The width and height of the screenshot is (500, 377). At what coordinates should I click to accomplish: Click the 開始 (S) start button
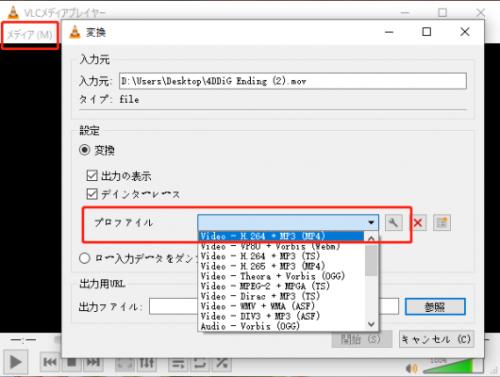(x=362, y=339)
